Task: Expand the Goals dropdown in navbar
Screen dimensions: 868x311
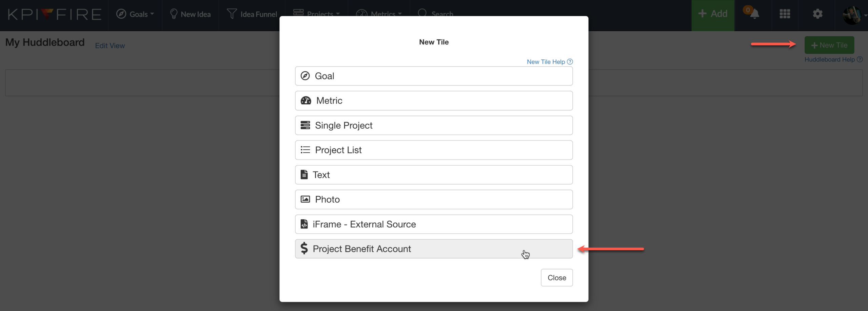Action: click(135, 14)
